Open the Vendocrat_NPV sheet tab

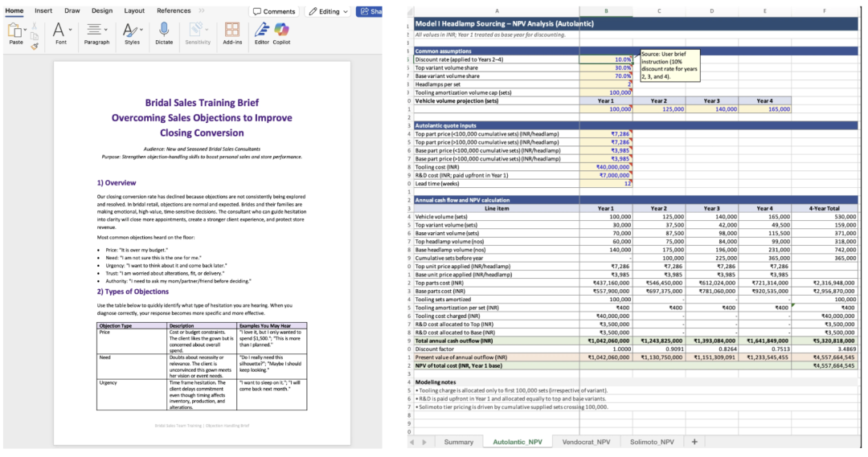click(586, 442)
